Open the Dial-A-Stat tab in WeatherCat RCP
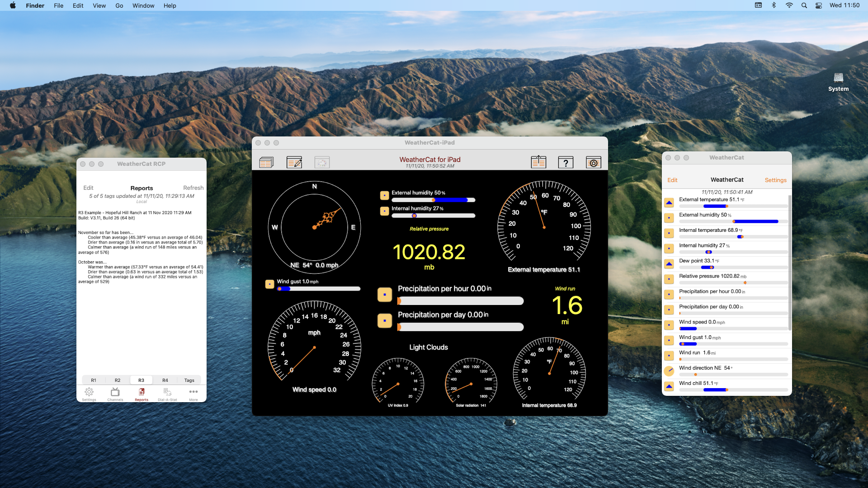Image resolution: width=868 pixels, height=488 pixels. (167, 394)
